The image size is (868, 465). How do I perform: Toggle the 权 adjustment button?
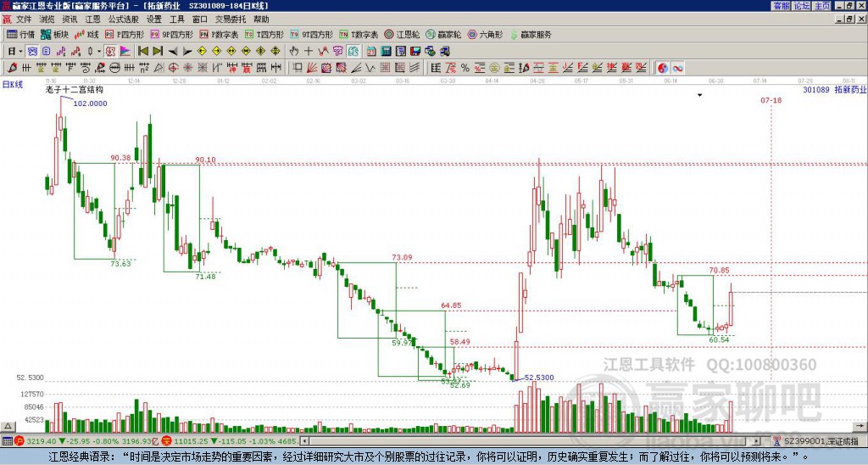coord(110,51)
